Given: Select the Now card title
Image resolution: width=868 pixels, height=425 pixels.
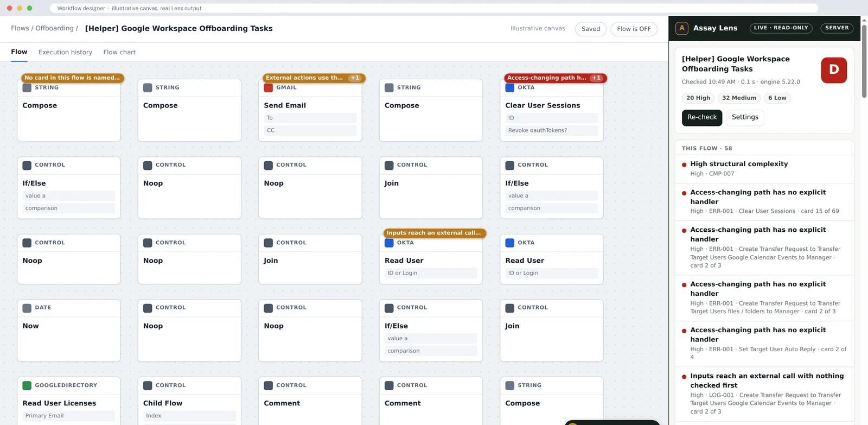Looking at the screenshot, I should click(31, 326).
